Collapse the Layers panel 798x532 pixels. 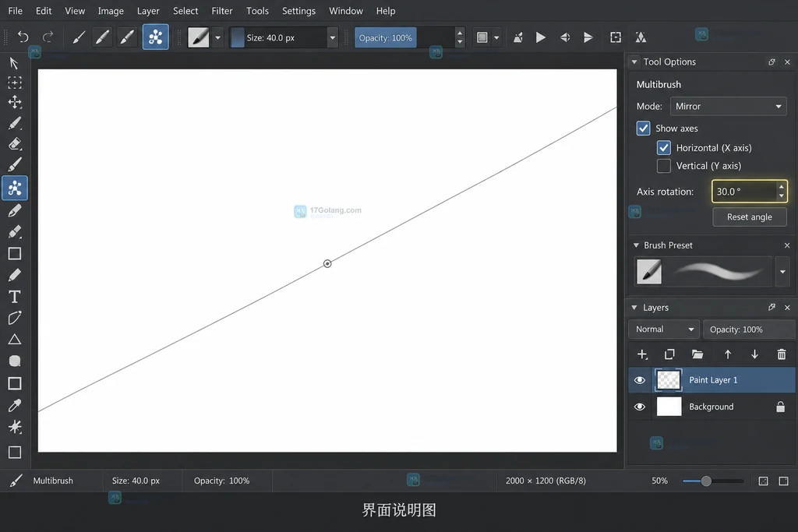click(634, 307)
